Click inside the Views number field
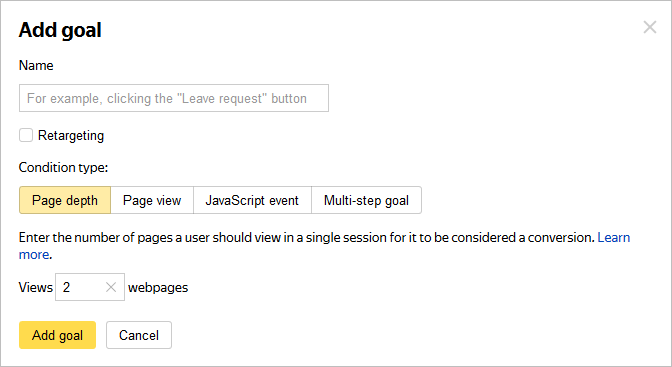 coord(80,287)
